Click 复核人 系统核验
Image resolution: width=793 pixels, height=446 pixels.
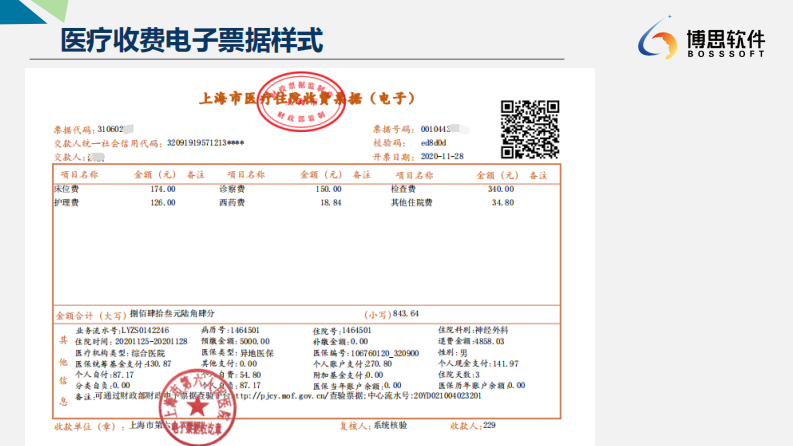click(373, 426)
